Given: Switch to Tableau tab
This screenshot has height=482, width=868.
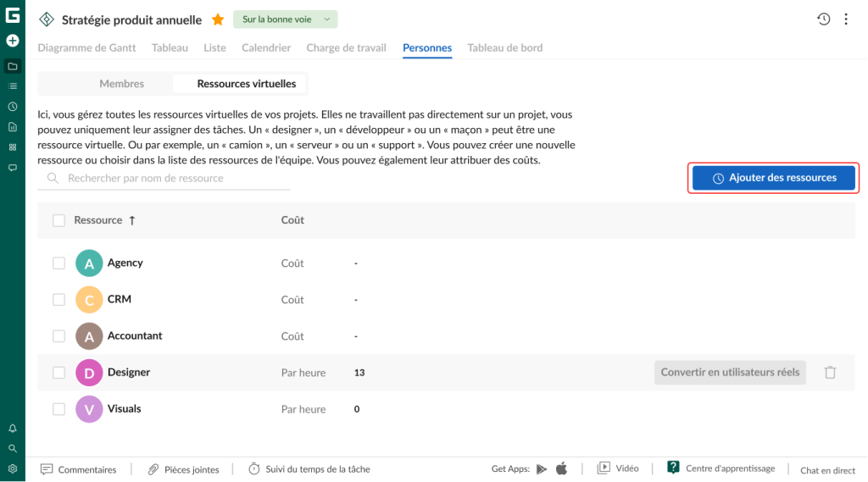Looking at the screenshot, I should 170,47.
